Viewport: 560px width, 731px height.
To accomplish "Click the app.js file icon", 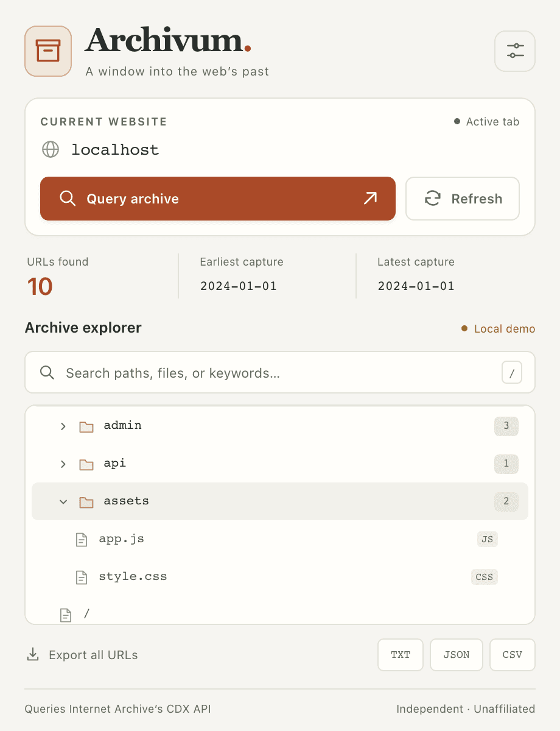I will (82, 540).
